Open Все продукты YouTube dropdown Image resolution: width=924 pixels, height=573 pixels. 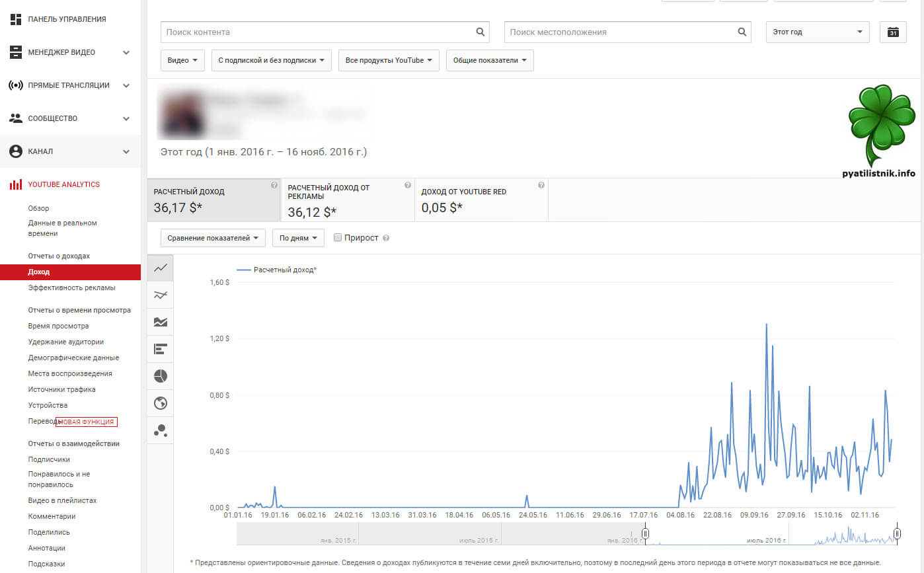(x=389, y=60)
